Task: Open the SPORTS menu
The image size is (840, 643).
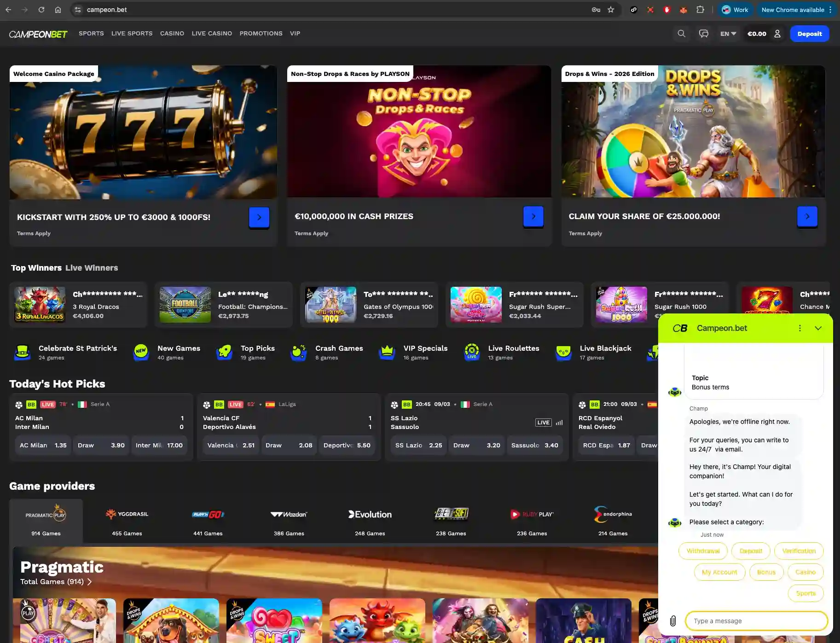Action: tap(91, 34)
